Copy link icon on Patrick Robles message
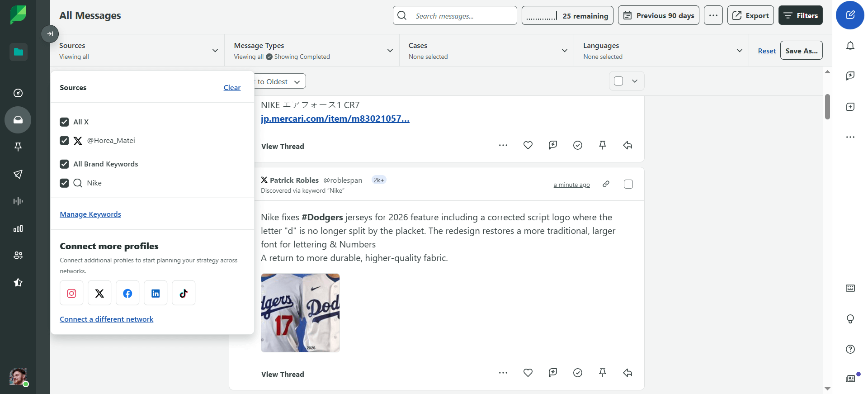868x394 pixels. [x=606, y=184]
